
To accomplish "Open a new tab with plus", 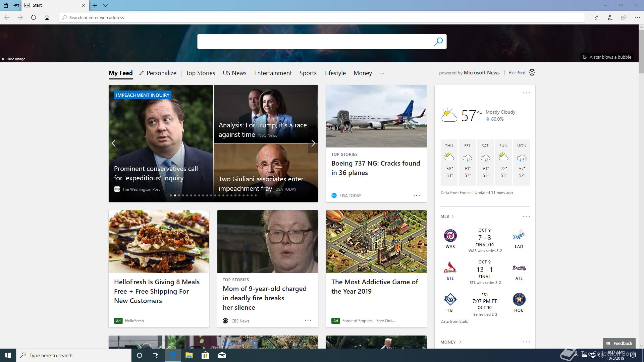I will [95, 5].
